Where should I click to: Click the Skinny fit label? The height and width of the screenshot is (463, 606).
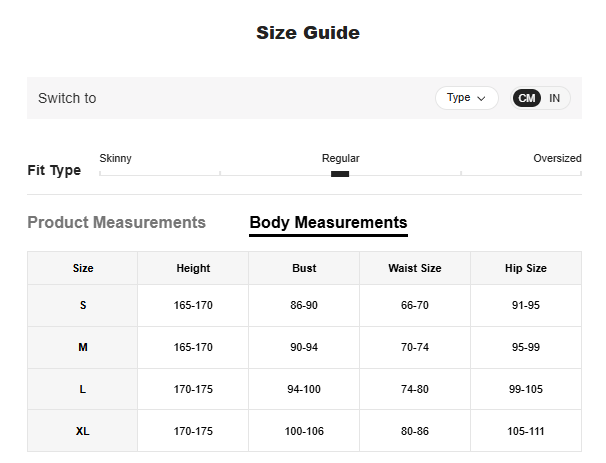(x=115, y=158)
